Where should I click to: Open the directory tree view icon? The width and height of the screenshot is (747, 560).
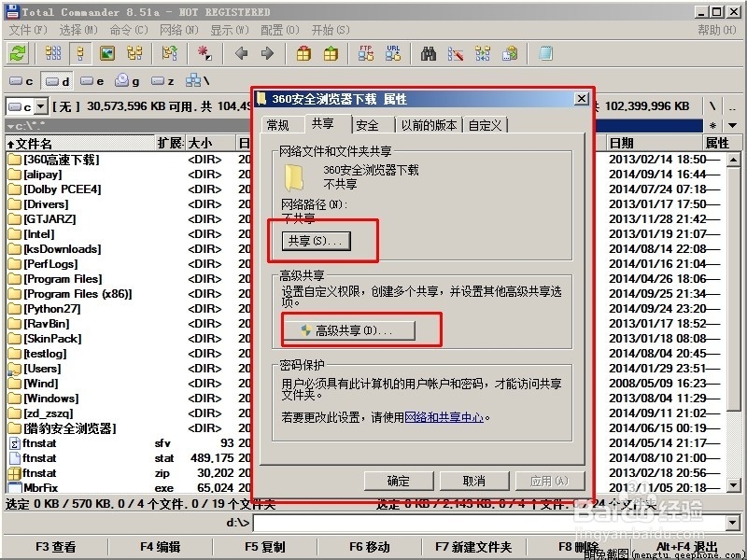(134, 53)
